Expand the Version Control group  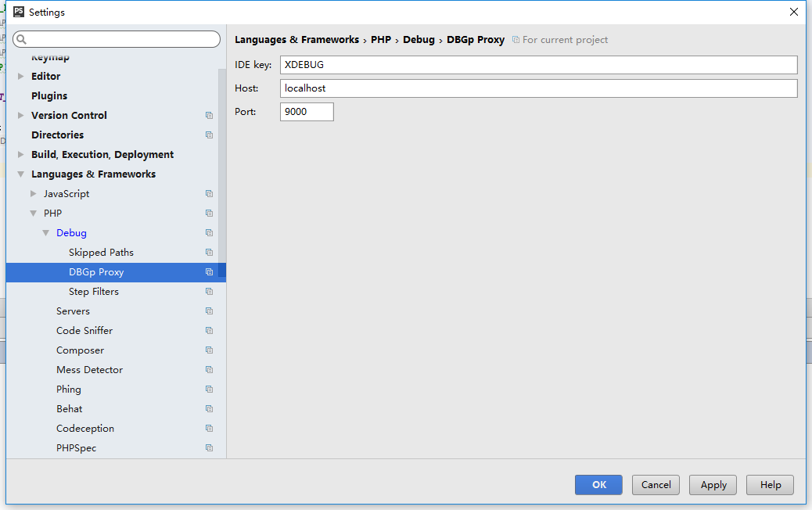pos(20,116)
